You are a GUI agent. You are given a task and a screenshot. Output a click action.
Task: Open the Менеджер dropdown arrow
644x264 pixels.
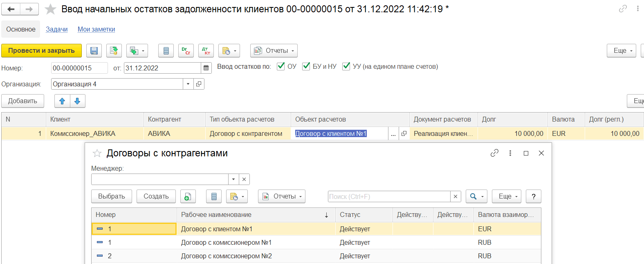pos(233,179)
